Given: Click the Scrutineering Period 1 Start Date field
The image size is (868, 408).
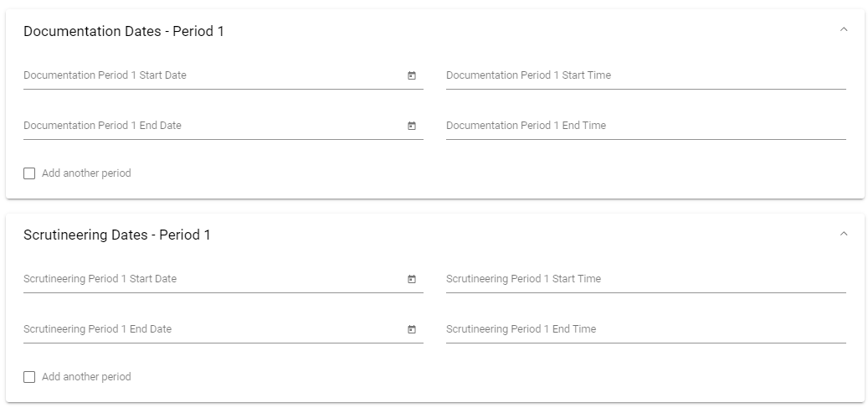Looking at the screenshot, I should [223, 279].
